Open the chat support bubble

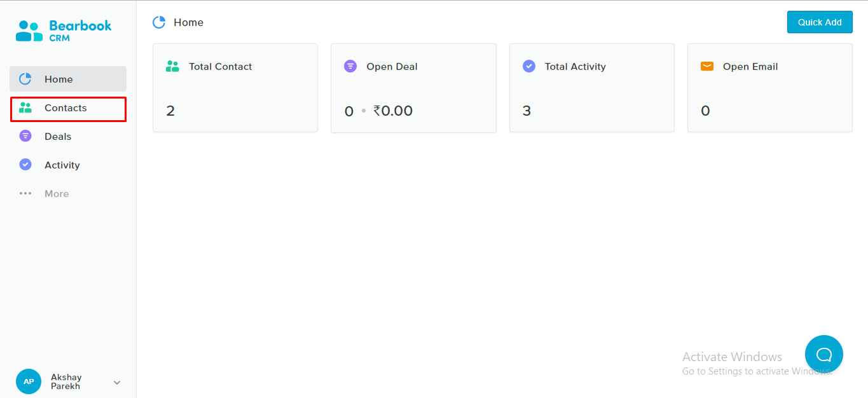point(824,354)
